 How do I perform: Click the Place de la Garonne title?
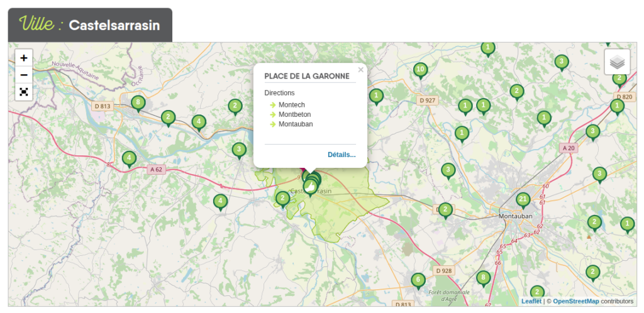pyautogui.click(x=306, y=76)
